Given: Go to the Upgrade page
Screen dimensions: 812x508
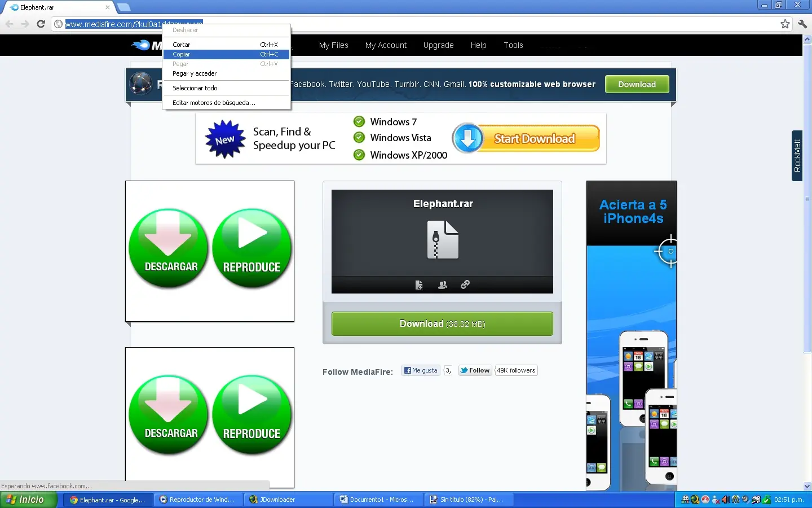Looking at the screenshot, I should tap(438, 45).
